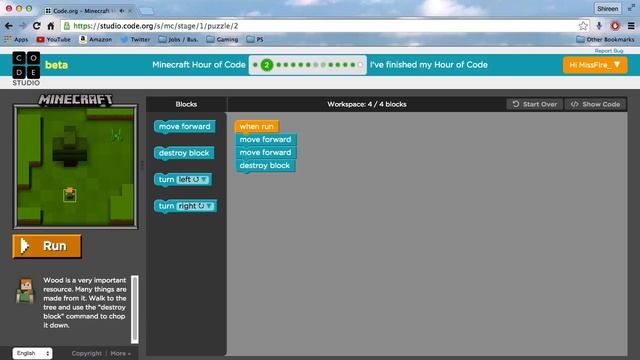Reload the page with refresh icon

tap(37, 26)
